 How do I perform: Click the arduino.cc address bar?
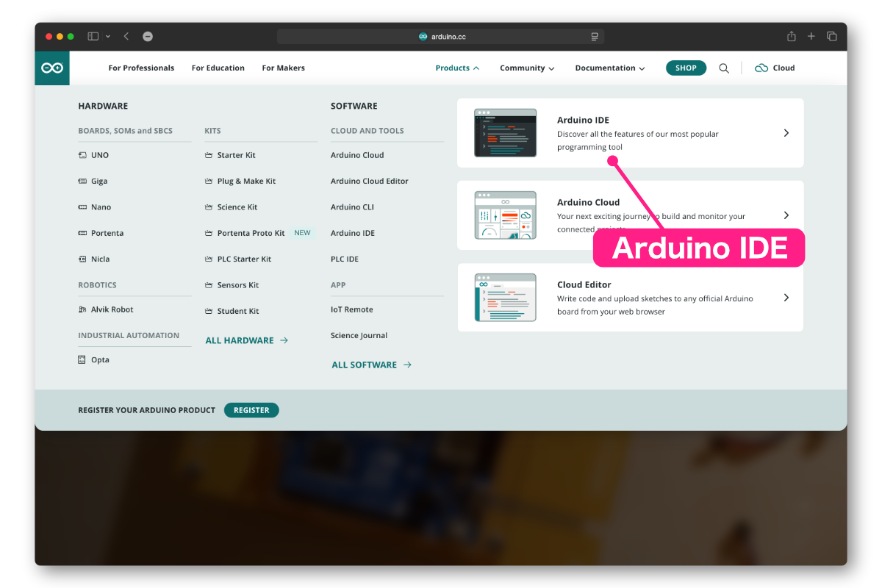click(440, 36)
